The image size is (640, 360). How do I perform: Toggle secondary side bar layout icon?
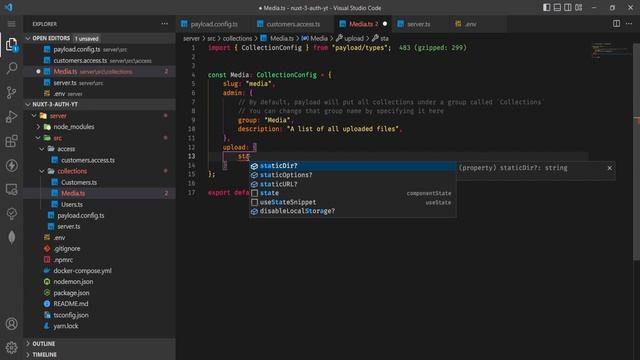point(568,7)
